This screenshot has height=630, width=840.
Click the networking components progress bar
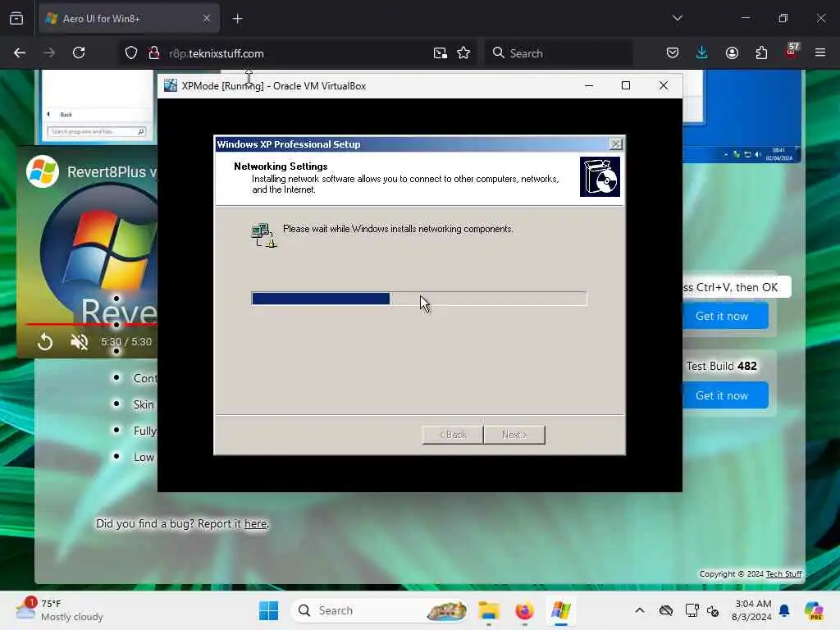[x=419, y=299]
